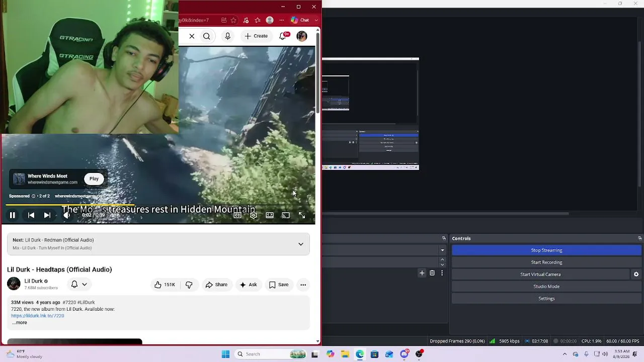
Task: Open OBS Settings button
Action: click(x=546, y=299)
